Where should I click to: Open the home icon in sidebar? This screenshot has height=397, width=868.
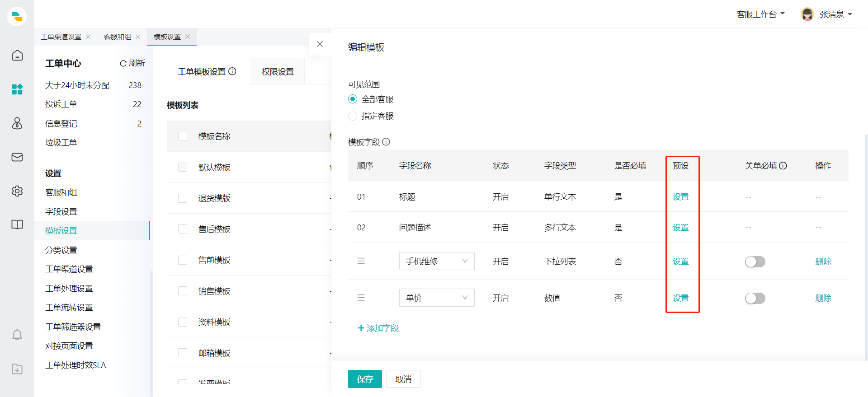point(17,55)
